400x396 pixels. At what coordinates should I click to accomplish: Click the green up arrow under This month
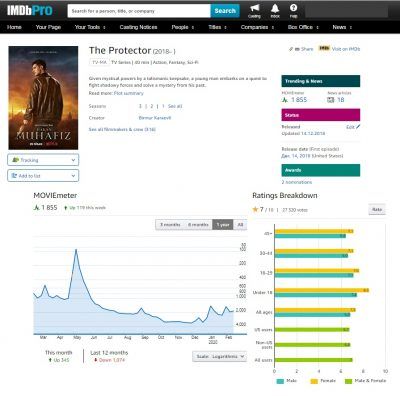[x=50, y=360]
